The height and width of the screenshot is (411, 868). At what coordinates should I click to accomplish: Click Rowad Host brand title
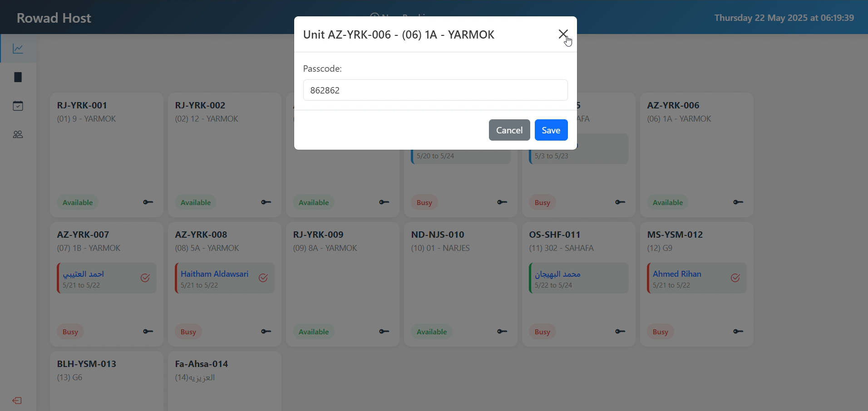click(54, 18)
